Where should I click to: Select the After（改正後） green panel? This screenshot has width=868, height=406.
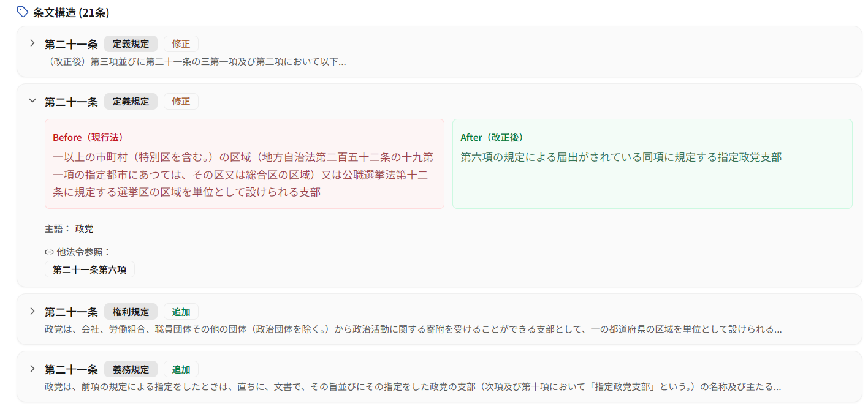click(x=652, y=164)
